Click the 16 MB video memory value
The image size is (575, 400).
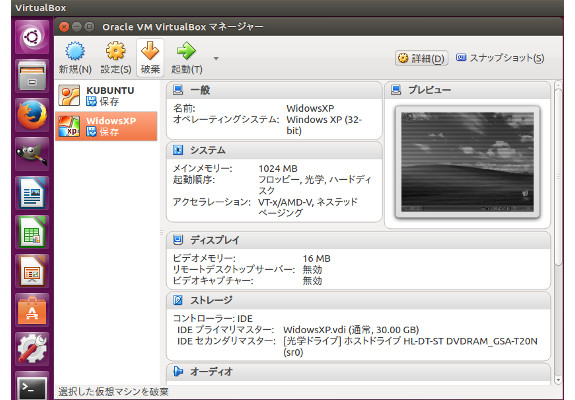pyautogui.click(x=316, y=259)
